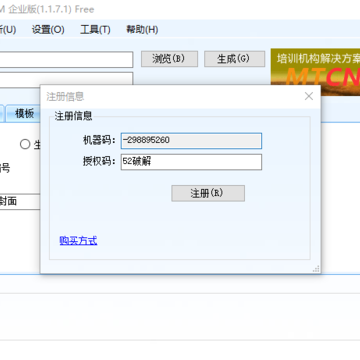Viewport: 360px width, 360px height.
Task: Open the 设置(O) menu
Action: 48,30
